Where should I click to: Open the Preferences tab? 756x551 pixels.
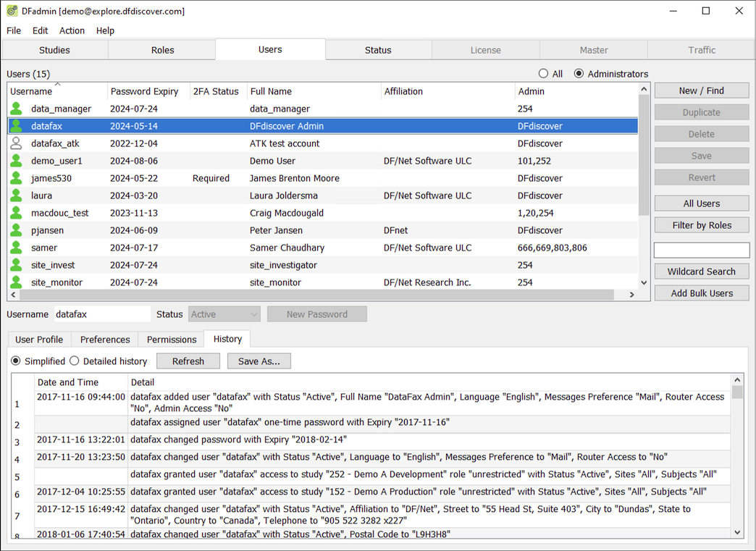[105, 340]
